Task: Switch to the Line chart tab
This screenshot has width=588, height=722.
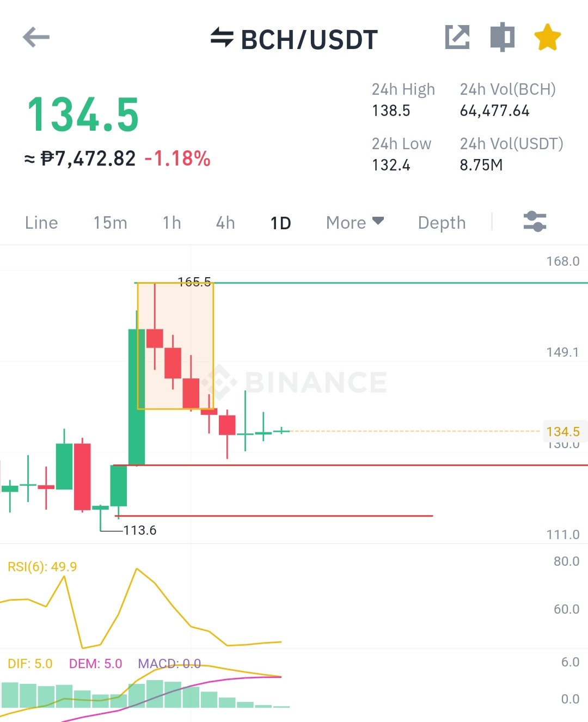Action: click(x=41, y=222)
